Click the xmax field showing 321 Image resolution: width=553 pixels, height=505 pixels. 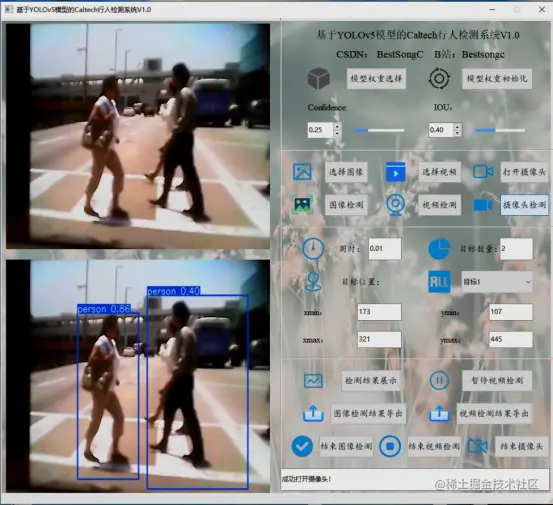tap(379, 339)
